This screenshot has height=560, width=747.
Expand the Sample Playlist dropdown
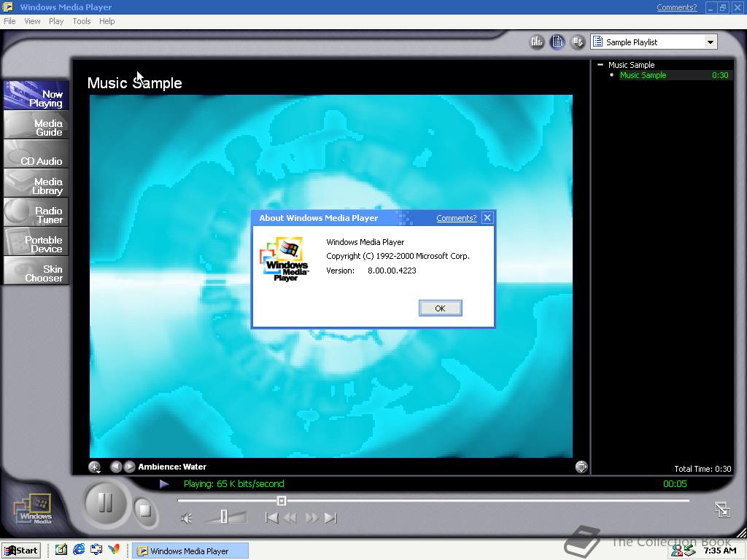[710, 42]
